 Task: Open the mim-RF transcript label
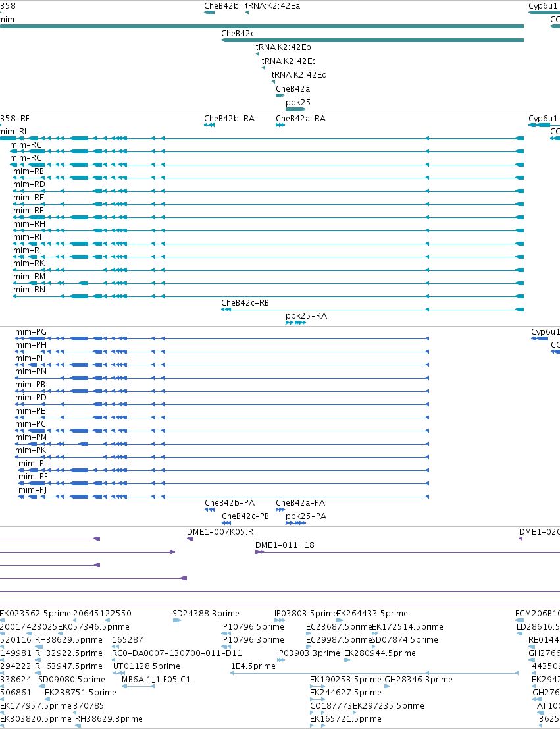point(28,211)
